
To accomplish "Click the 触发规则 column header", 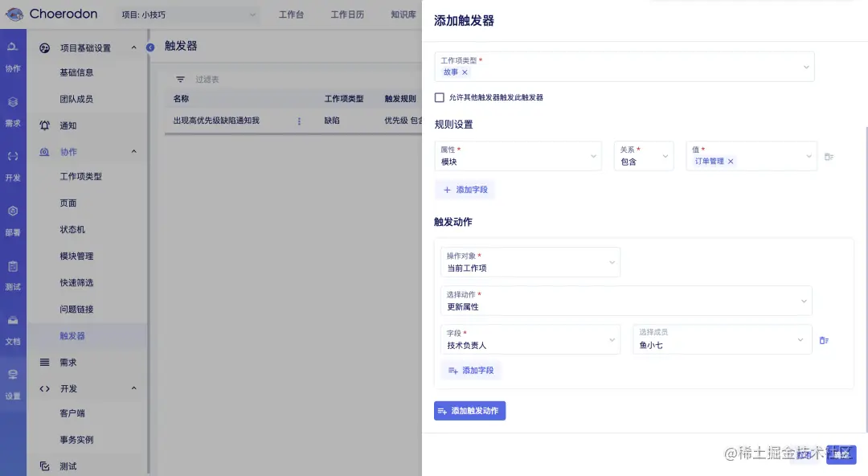I will click(400, 99).
